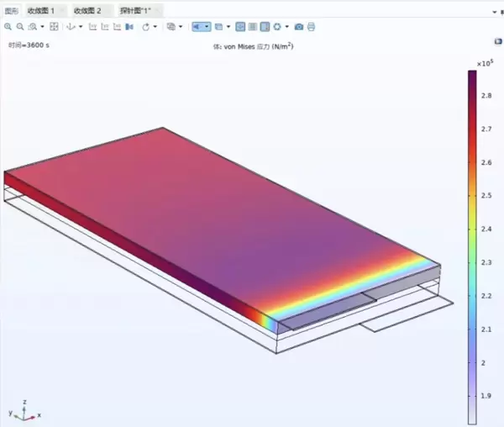Image resolution: width=504 pixels, height=427 pixels.
Task: Switch to the 收敛图 2 tab
Action: 87,10
